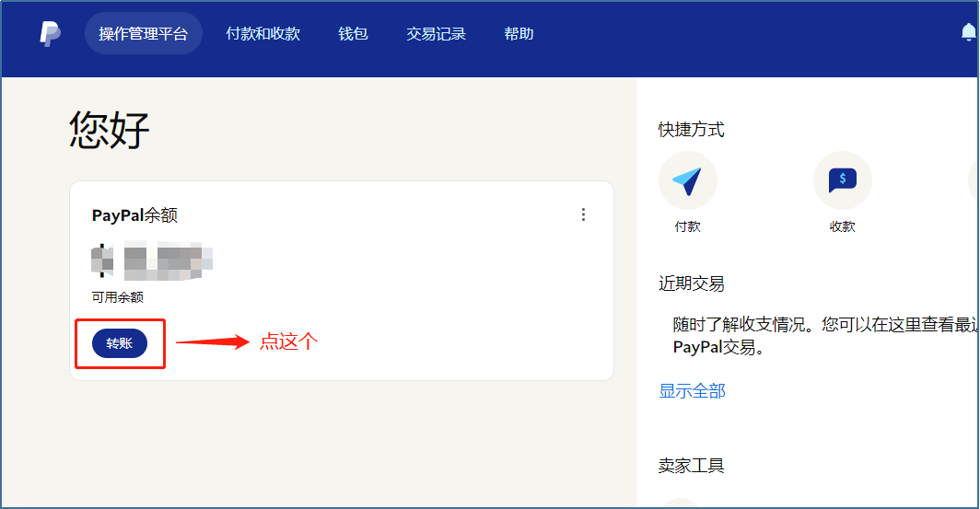Click the 近期交易 heading
The width and height of the screenshot is (980, 509).
click(691, 283)
